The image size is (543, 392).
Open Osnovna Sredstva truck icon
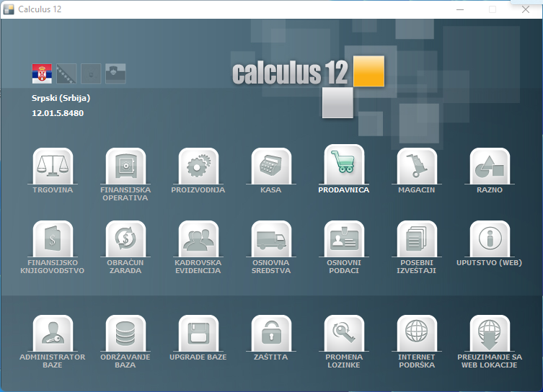click(x=271, y=239)
